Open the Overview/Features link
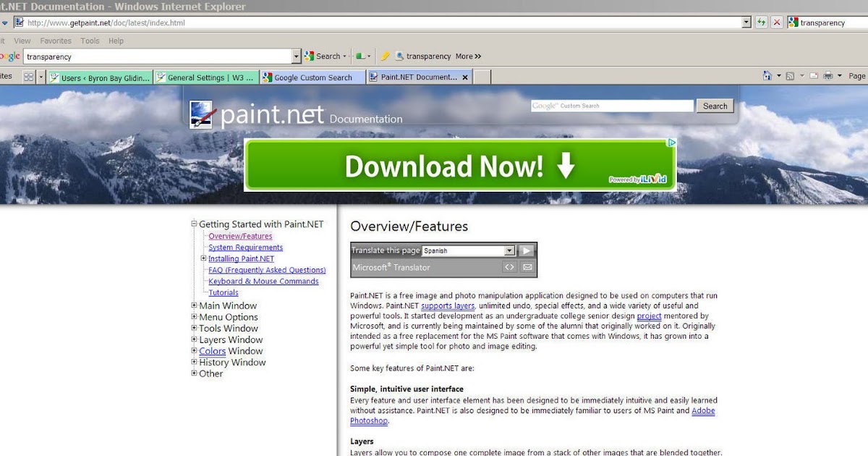Viewport: 868px width, 456px height. [x=240, y=236]
